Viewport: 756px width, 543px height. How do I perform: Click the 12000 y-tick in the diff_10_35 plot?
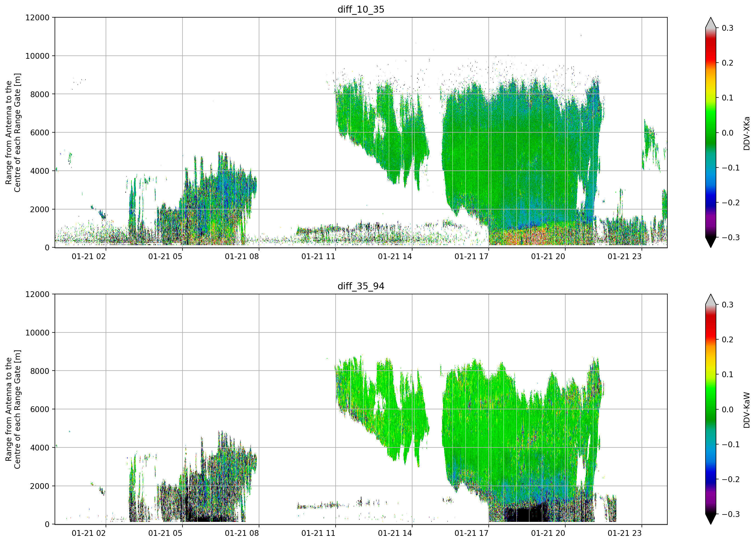pos(37,17)
